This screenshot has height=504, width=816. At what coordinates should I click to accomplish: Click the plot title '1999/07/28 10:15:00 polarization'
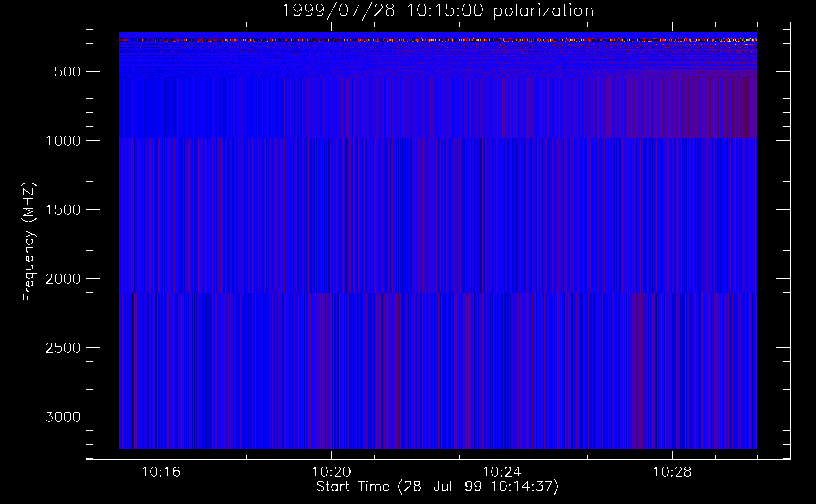click(437, 10)
